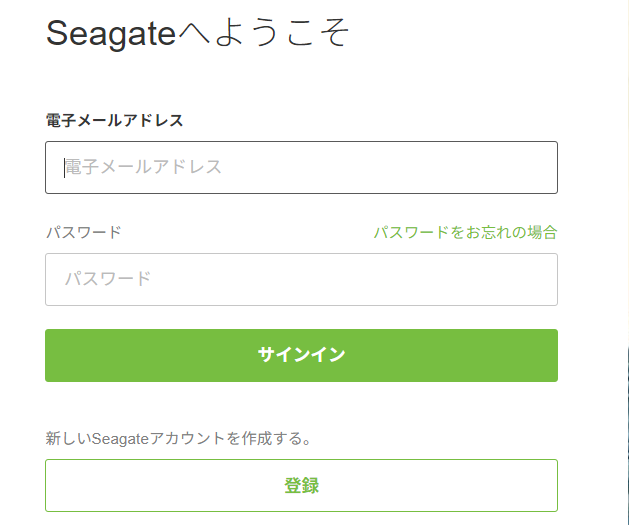The width and height of the screenshot is (629, 525).
Task: Create a new account via 登録
Action: coord(301,486)
